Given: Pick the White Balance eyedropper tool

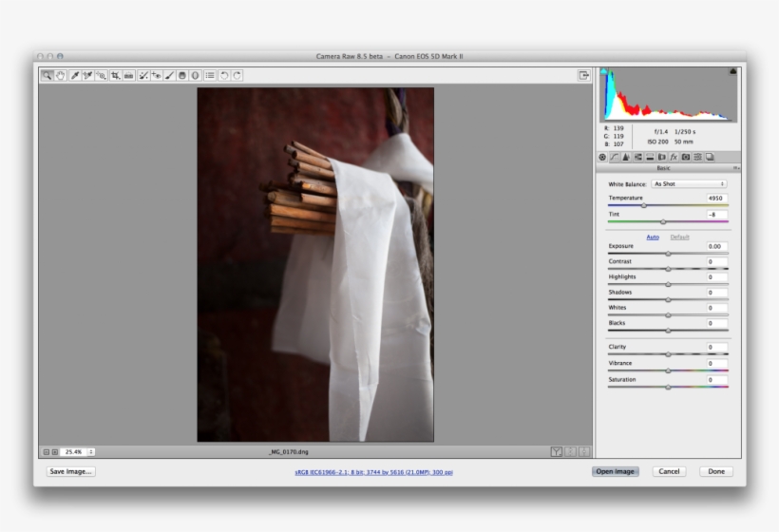Looking at the screenshot, I should 74,75.
